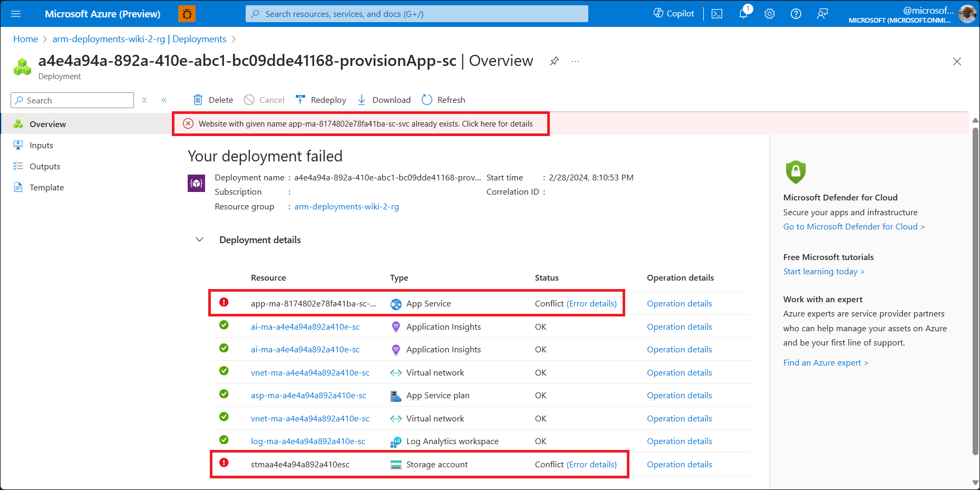Screen dimensions: 980x490
Task: Open log-ma-a4e4a94a892a410e-sc resource link
Action: 308,441
